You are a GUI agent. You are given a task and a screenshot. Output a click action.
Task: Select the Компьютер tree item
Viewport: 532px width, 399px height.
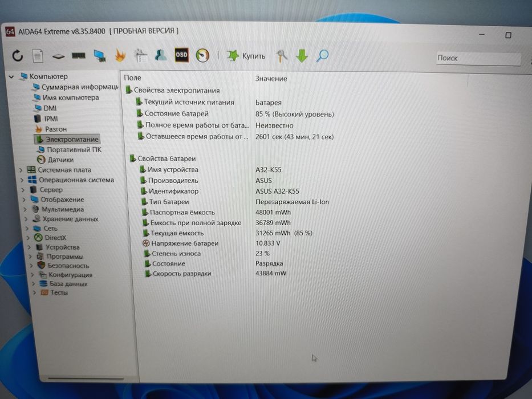click(48, 76)
